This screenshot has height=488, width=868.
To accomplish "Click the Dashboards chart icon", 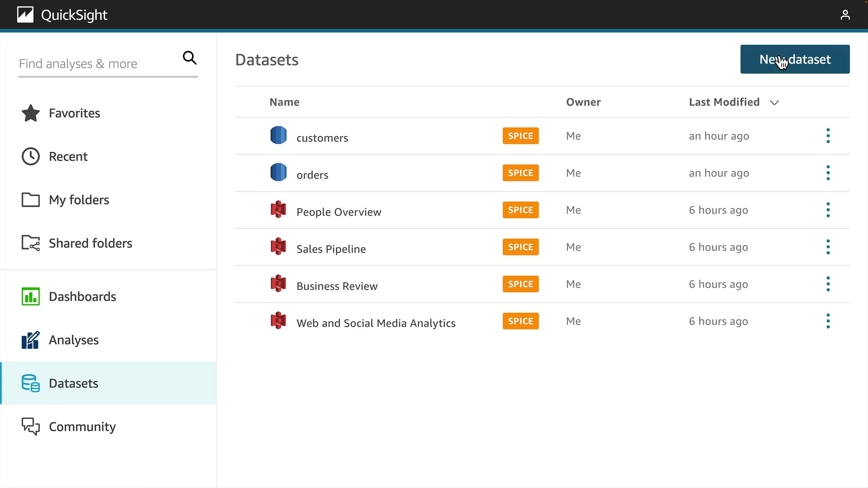I will pyautogui.click(x=31, y=297).
